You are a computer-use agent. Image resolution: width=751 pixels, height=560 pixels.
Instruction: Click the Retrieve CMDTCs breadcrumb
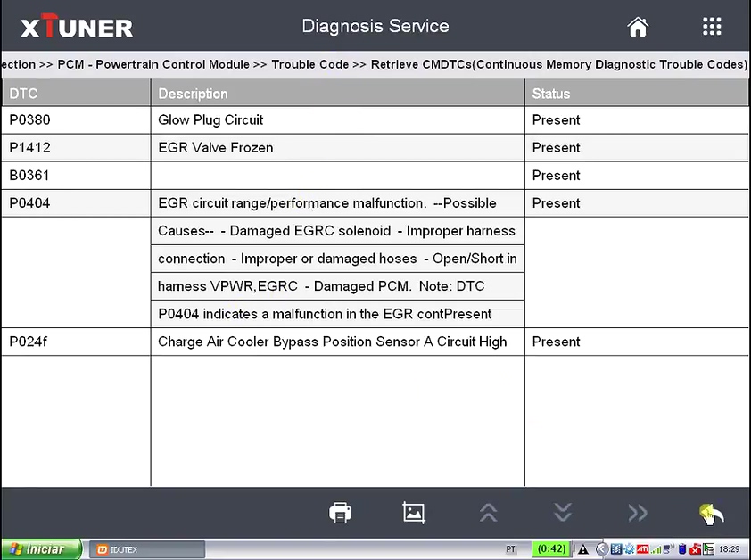(x=559, y=64)
